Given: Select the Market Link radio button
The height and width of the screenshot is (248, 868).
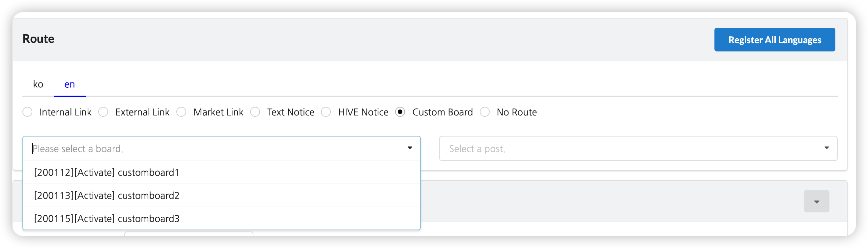Looking at the screenshot, I should 181,112.
